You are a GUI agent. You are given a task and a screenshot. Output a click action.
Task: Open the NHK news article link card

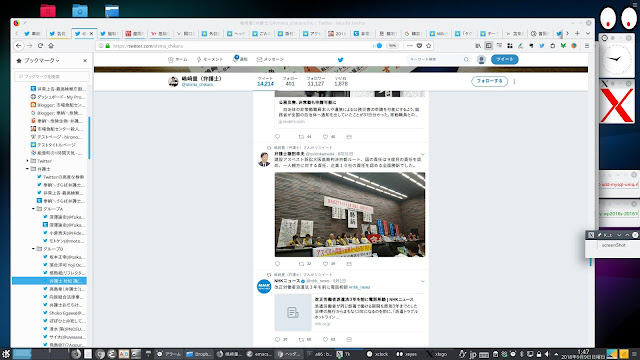coord(350,312)
